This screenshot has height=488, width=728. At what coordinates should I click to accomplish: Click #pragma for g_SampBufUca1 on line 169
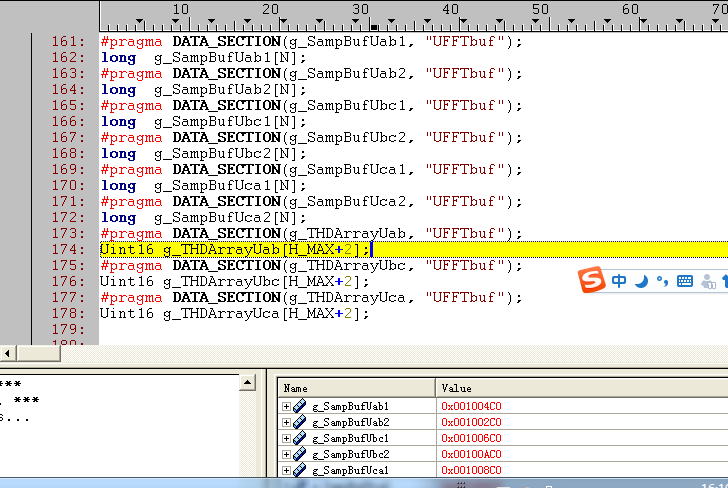(131, 170)
